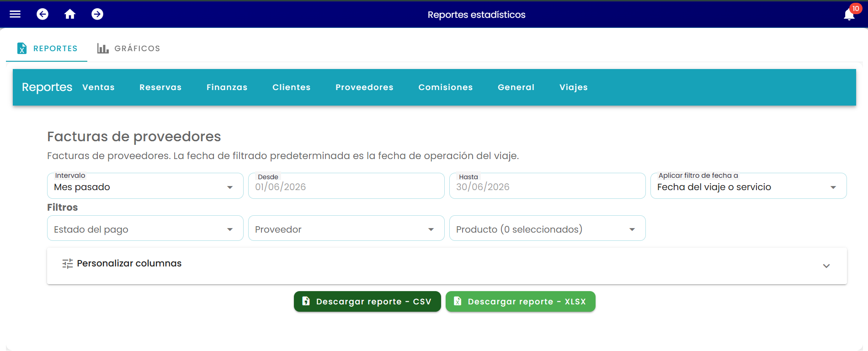Image resolution: width=868 pixels, height=351 pixels.
Task: Open the Aplicar filtro de fecha dropdown
Action: [749, 186]
